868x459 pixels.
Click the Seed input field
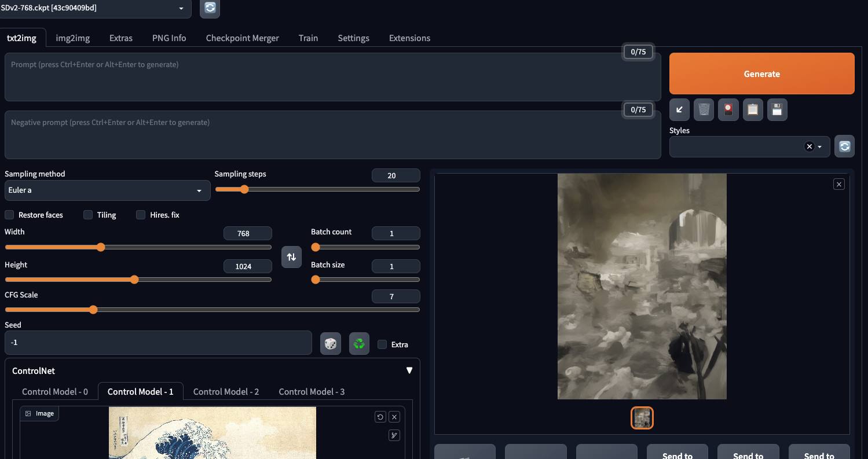[x=158, y=343]
